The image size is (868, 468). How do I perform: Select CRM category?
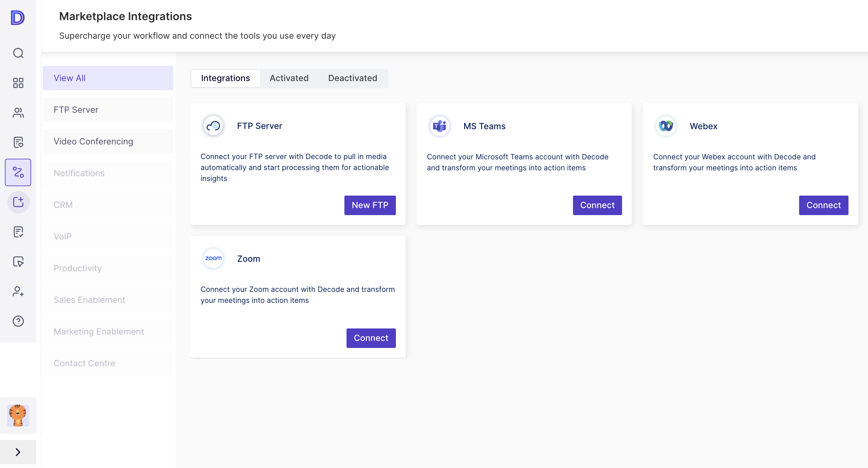pyautogui.click(x=108, y=205)
